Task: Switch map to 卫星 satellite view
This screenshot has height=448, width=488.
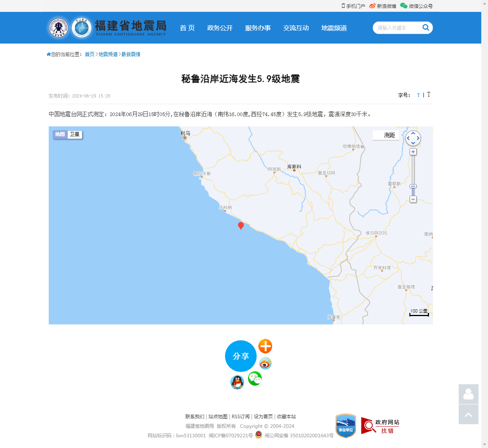Action: pyautogui.click(x=75, y=134)
